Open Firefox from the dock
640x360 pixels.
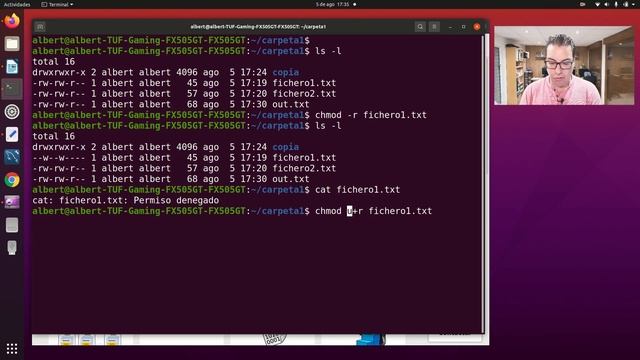12,20
